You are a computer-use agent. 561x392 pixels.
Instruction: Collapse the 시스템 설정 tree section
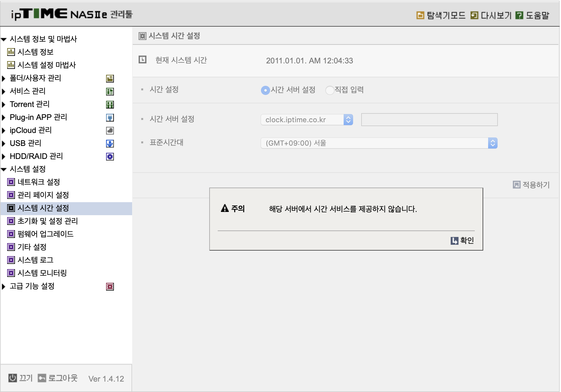(4, 169)
